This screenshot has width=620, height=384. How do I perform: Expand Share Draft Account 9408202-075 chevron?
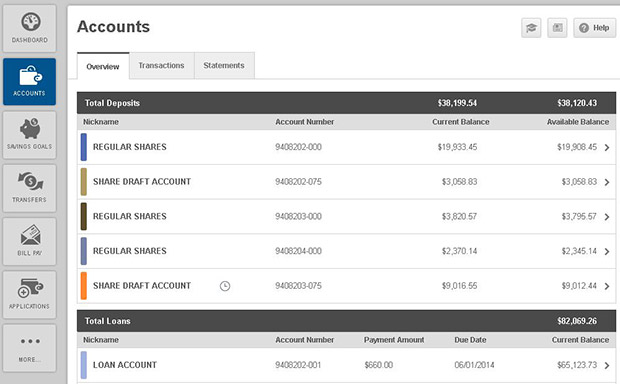point(607,182)
